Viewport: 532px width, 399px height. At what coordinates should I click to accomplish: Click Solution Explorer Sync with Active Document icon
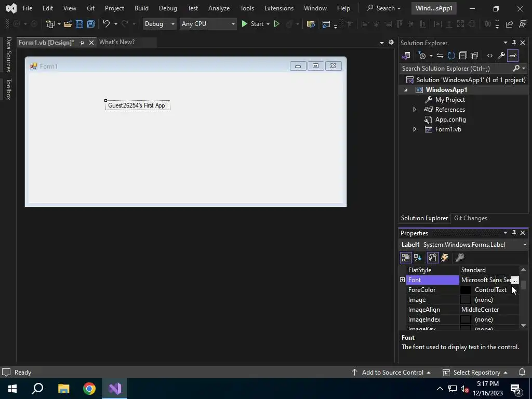[x=440, y=56]
